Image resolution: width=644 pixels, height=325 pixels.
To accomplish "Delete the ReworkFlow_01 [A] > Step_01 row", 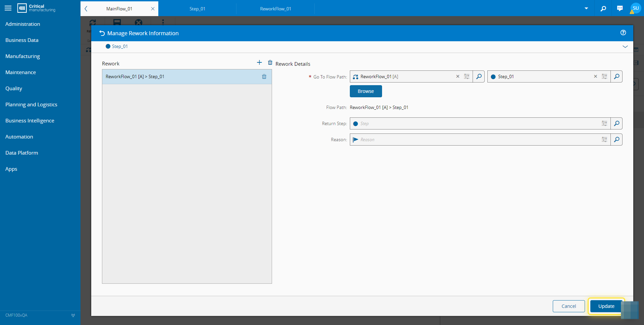I will [x=264, y=77].
